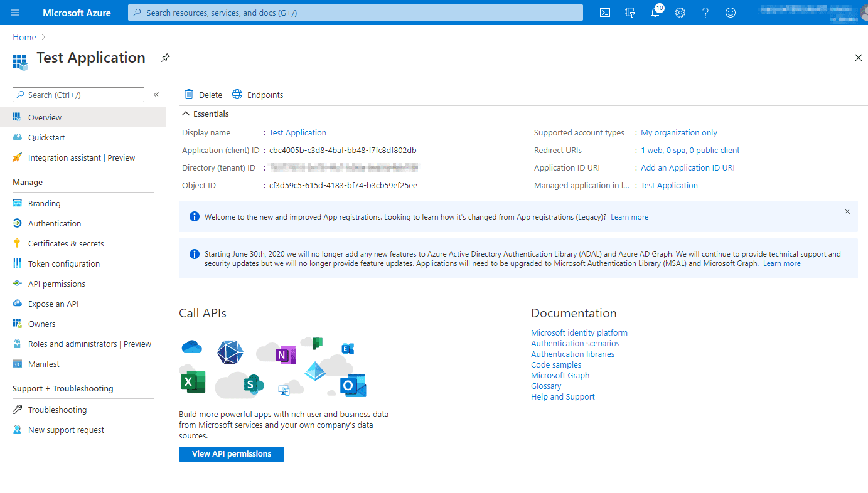Image resolution: width=868 pixels, height=493 pixels.
Task: Click Learn more in the welcome banner
Action: 630,217
